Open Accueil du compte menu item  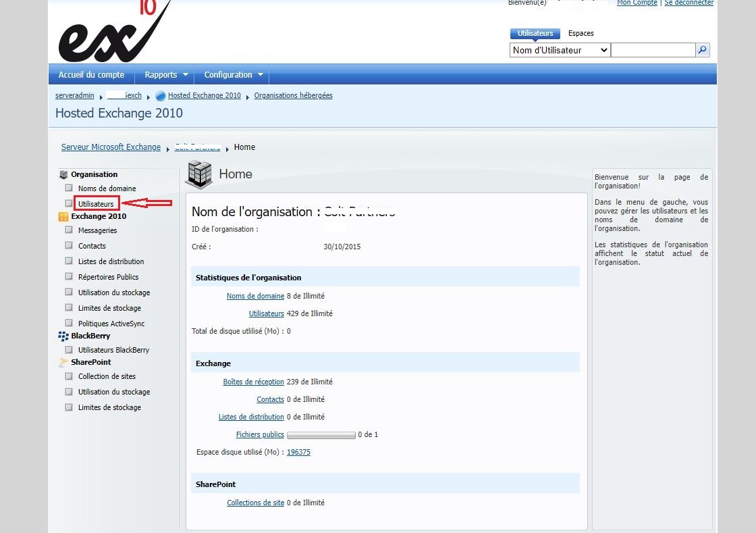click(x=91, y=75)
